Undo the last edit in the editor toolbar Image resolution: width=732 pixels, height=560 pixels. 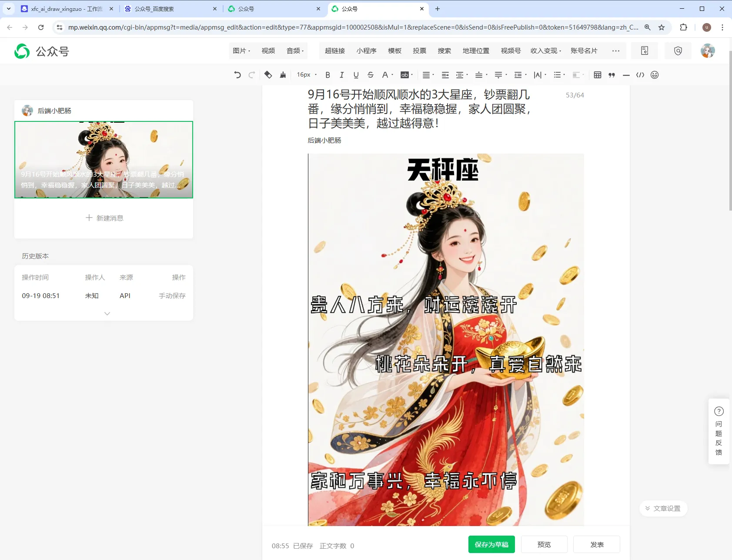click(237, 75)
